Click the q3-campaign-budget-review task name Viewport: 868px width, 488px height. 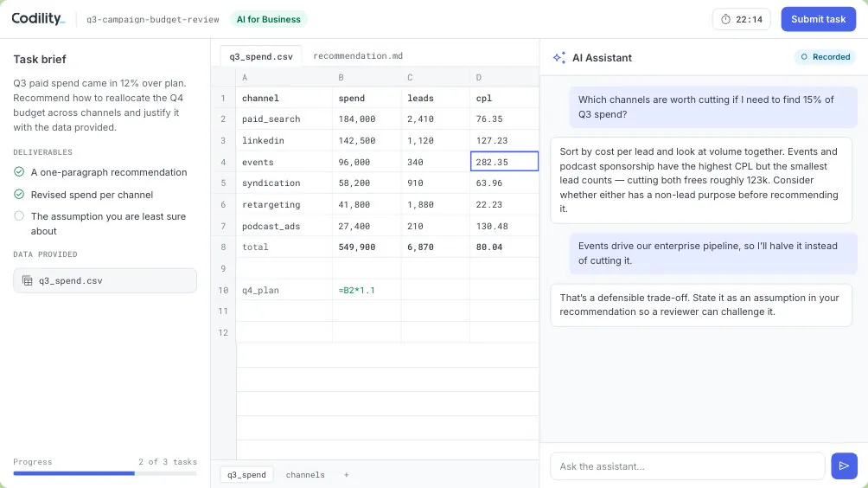tap(153, 19)
